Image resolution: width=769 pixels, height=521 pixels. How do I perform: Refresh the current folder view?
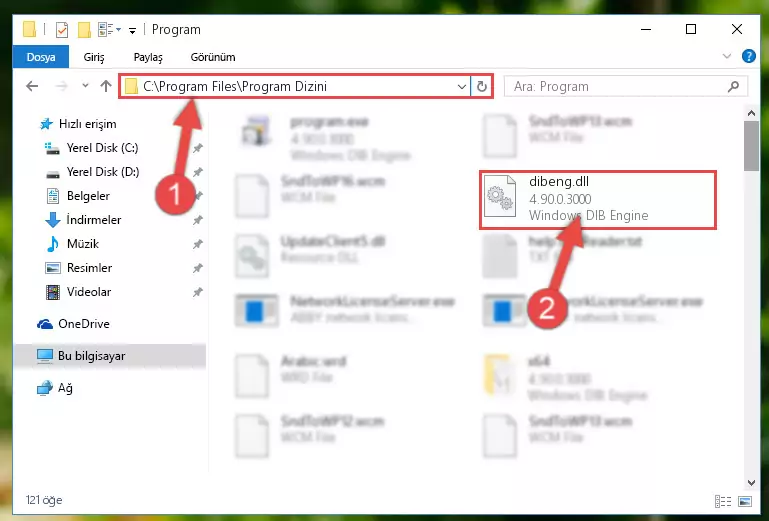coord(482,87)
